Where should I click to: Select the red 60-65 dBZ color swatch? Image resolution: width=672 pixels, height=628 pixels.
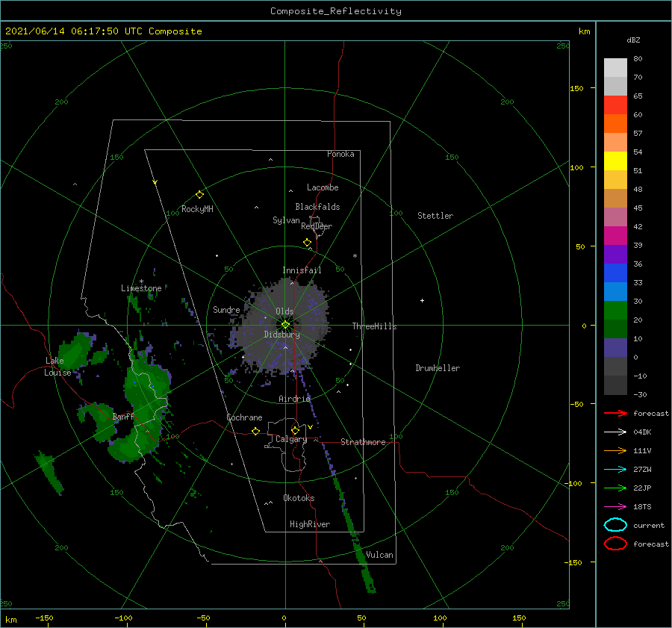tap(615, 105)
